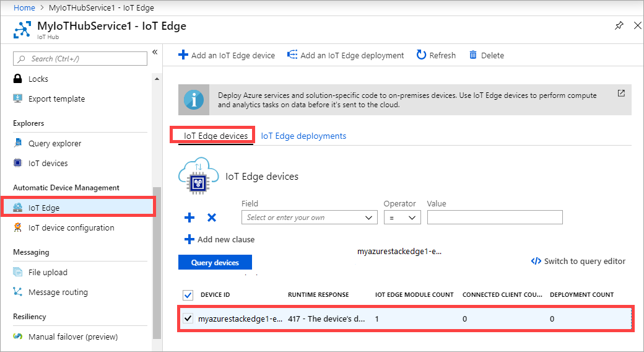
Task: Switch to the IoT Edge deployments tab
Action: coord(303,136)
